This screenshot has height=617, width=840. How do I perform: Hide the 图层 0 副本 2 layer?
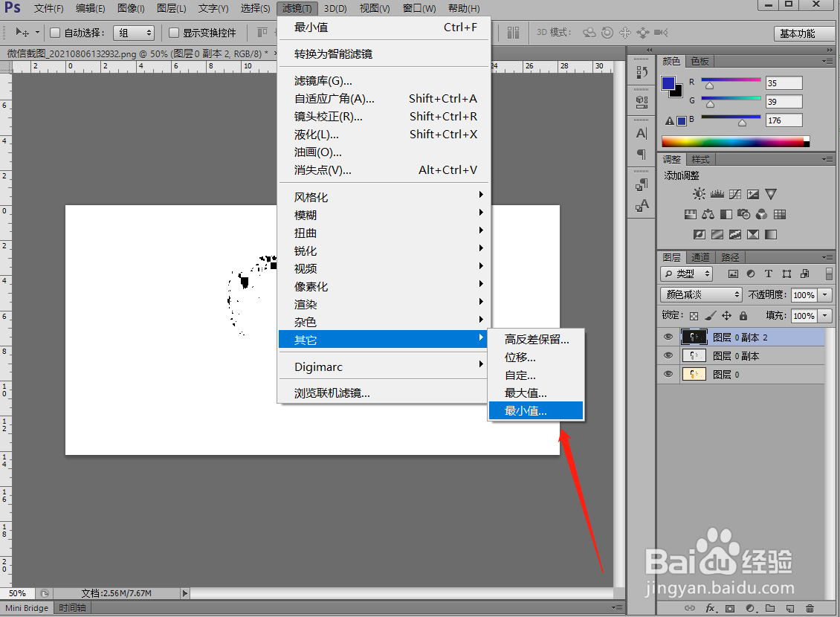pos(668,337)
